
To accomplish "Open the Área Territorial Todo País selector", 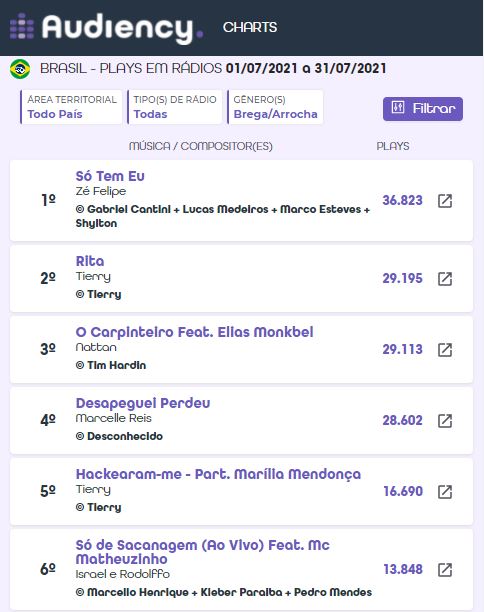I will click(x=71, y=107).
